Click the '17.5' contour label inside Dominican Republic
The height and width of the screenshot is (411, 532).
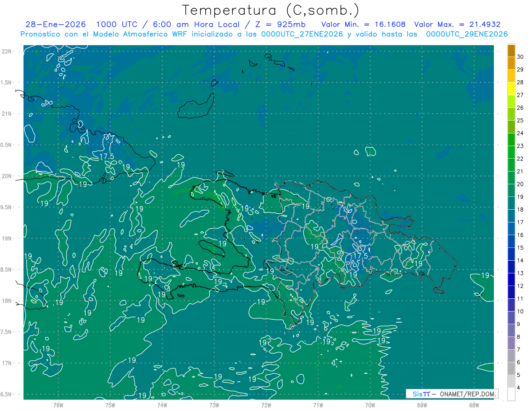[x=360, y=256]
